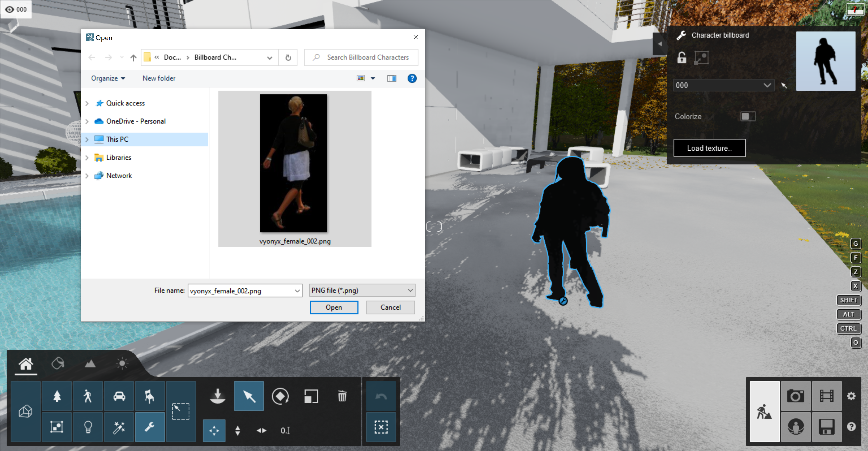Click the save floppy disk icon
Screen dimensions: 868x451
826,427
